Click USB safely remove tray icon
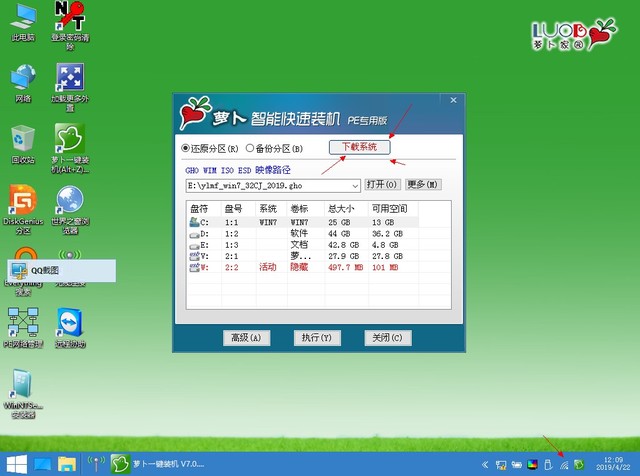 tap(548, 465)
